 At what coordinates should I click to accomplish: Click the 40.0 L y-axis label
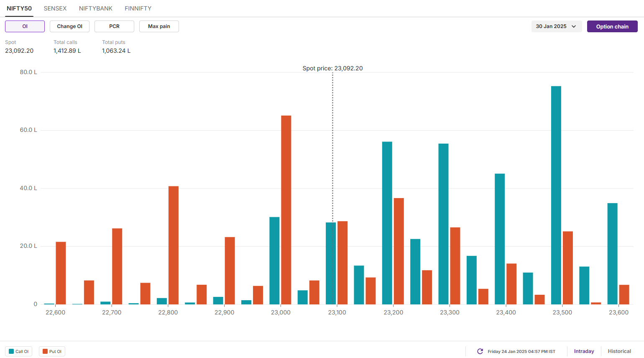click(x=28, y=188)
